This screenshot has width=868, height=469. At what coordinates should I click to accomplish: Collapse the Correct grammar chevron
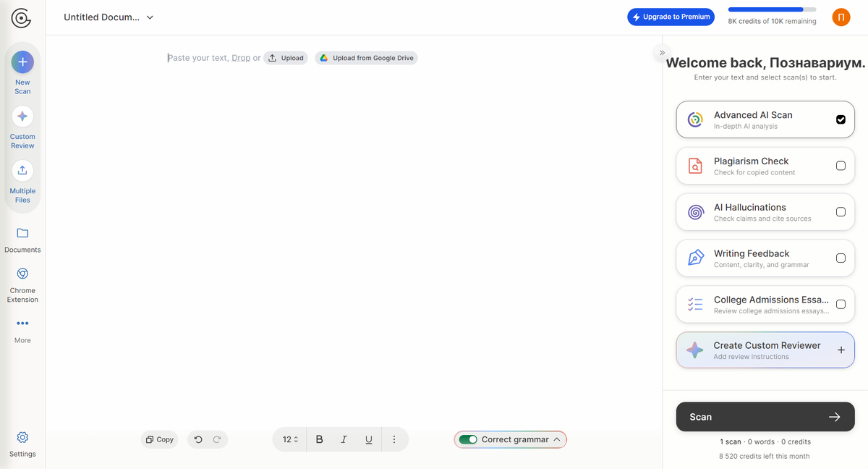[557, 439]
